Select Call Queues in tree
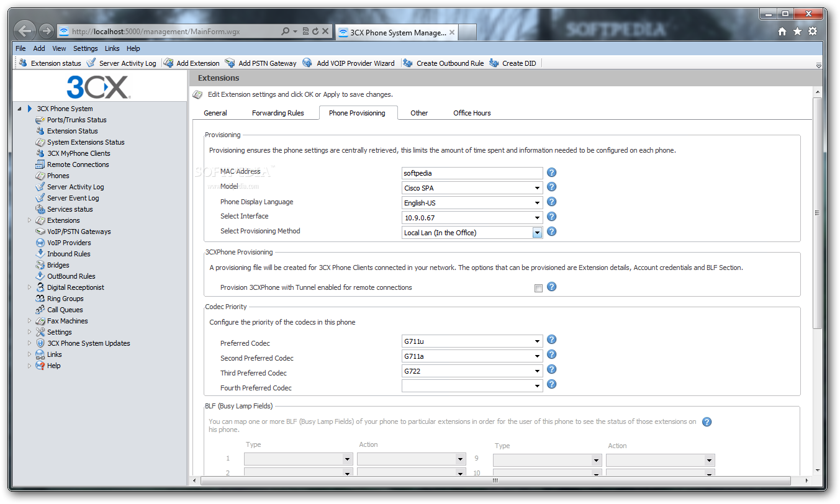 tap(65, 310)
